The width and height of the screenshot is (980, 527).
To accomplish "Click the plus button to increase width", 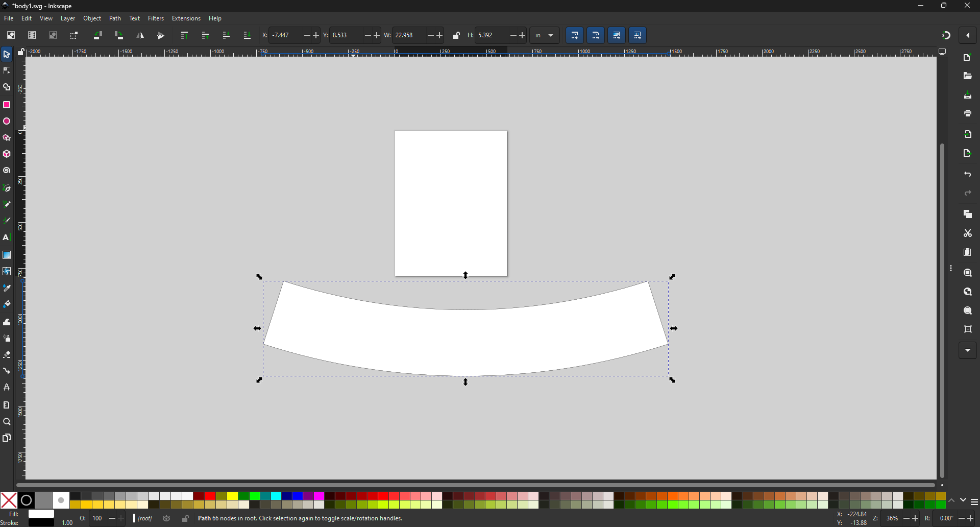I will pyautogui.click(x=440, y=36).
